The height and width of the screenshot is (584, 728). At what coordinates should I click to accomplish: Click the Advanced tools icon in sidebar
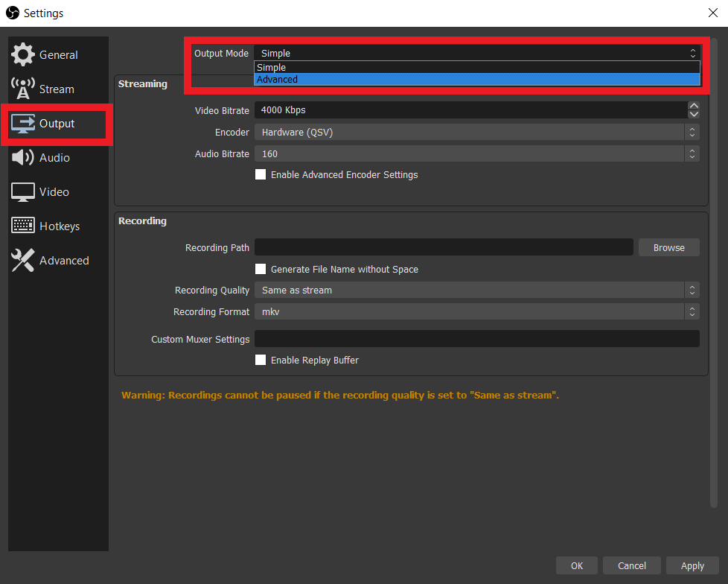(23, 260)
